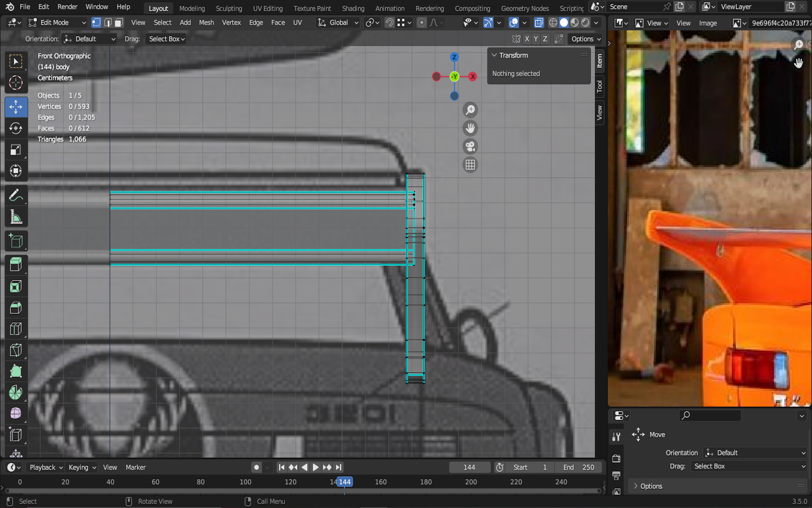
Task: Open the Mesh menu
Action: tap(206, 23)
